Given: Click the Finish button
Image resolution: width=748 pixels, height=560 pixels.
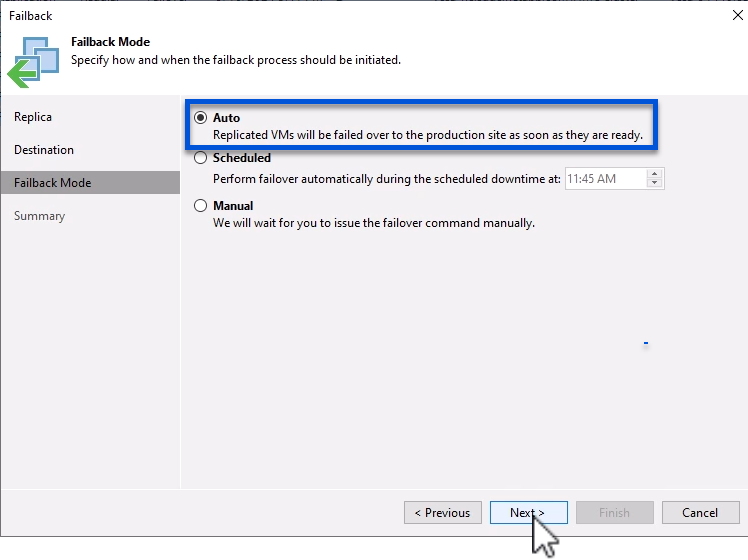Looking at the screenshot, I should 614,513.
